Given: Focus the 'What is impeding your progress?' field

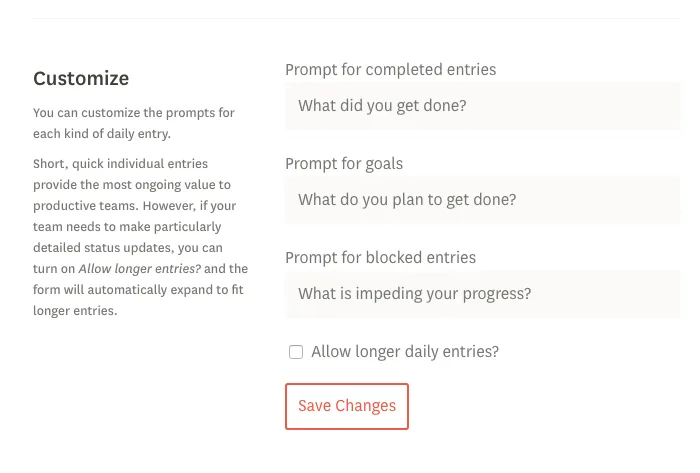Looking at the screenshot, I should (x=483, y=294).
